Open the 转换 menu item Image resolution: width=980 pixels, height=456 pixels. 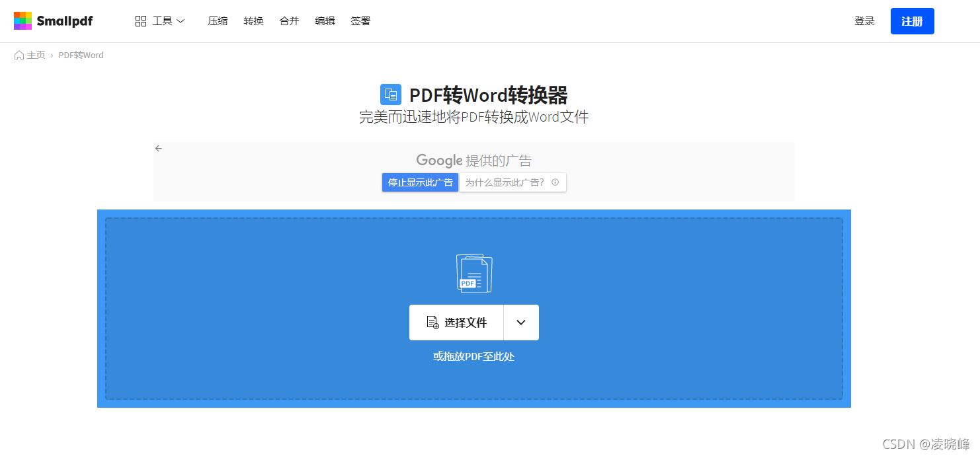click(253, 21)
